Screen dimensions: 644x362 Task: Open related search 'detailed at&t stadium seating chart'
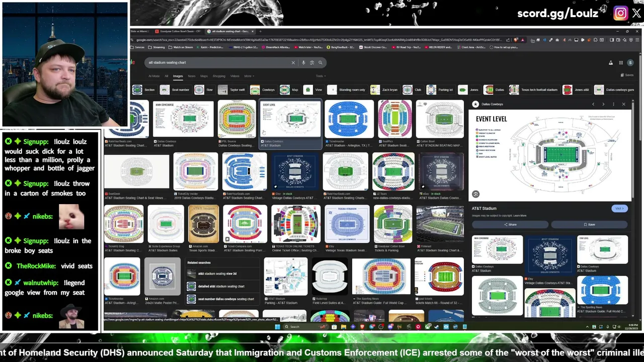pyautogui.click(x=222, y=287)
